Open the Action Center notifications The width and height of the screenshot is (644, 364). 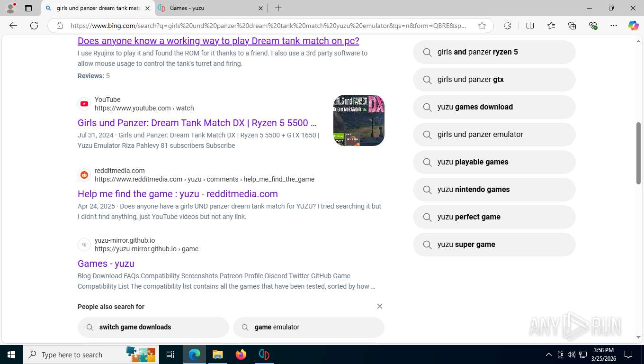click(628, 355)
